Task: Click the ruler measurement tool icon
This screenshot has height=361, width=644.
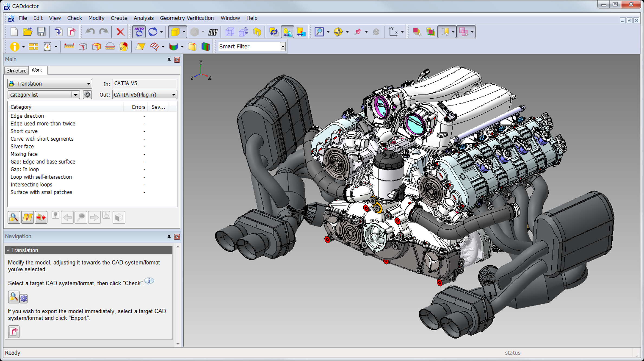Action: pos(69,46)
